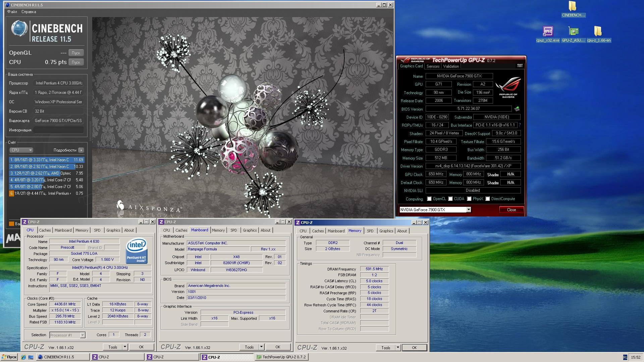Image resolution: width=644 pixels, height=362 pixels.
Task: Select ranking row 6 Intel Pentium 0.75
Action: point(47,193)
